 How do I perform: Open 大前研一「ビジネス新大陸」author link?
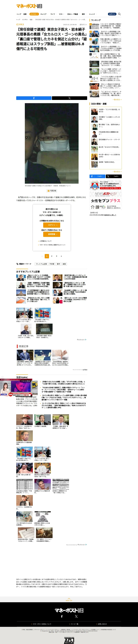click(x=109, y=111)
